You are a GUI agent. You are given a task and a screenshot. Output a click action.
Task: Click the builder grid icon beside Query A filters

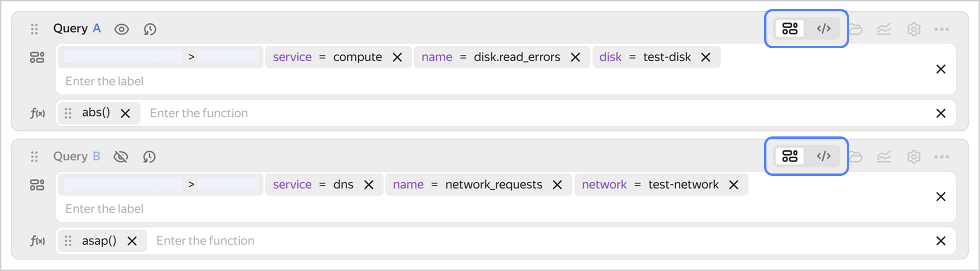point(37,57)
